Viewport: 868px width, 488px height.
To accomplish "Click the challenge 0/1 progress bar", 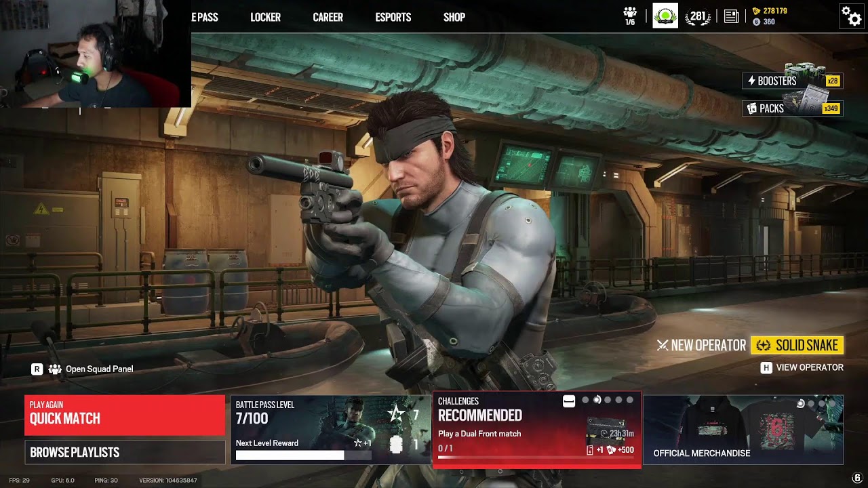I will click(x=536, y=457).
